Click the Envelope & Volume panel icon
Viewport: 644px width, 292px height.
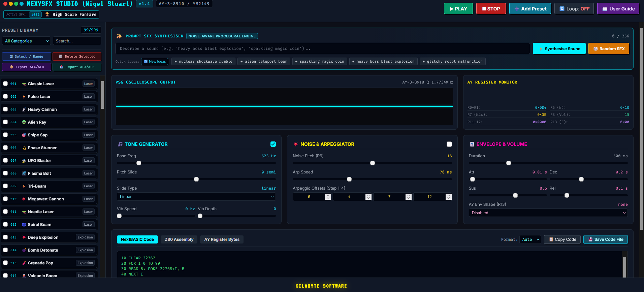472,144
